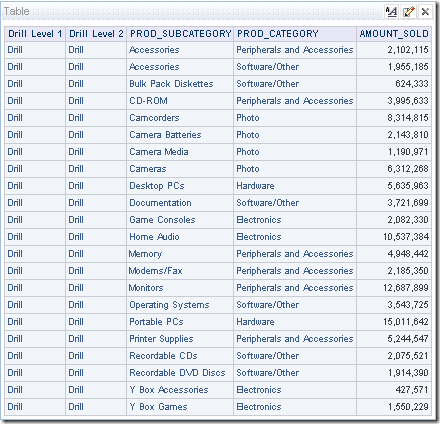Click the Format View text icon
Image resolution: width=440 pixels, height=424 pixels.
(391, 12)
